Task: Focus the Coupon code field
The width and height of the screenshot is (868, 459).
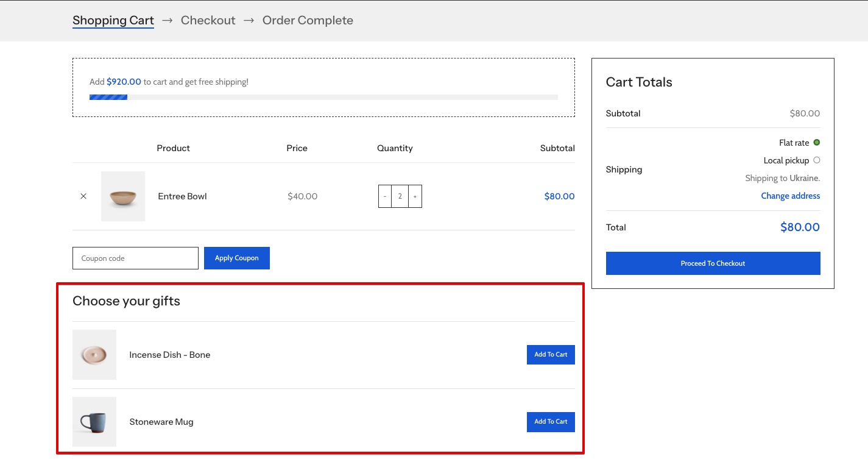Action: [135, 258]
